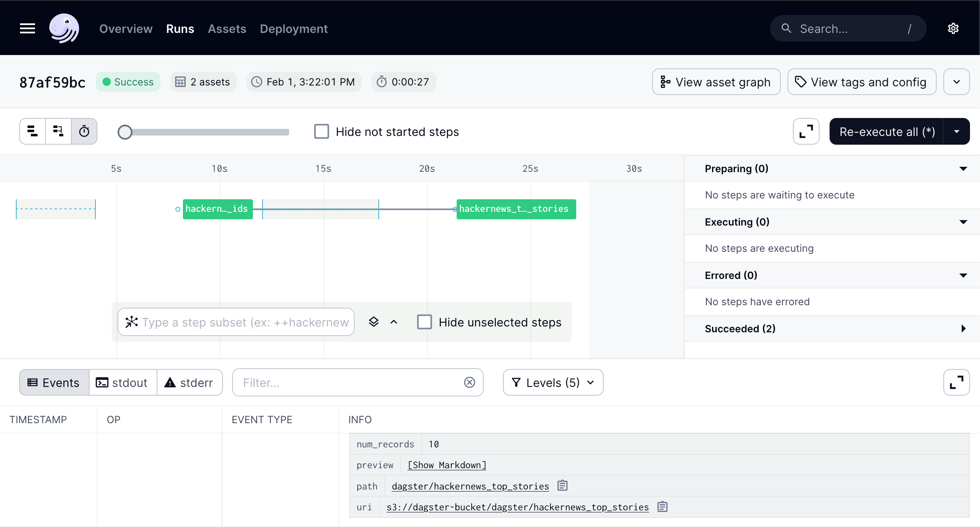The width and height of the screenshot is (980, 527).
Task: Expand the Gantt chart to fullscreen
Action: click(806, 131)
